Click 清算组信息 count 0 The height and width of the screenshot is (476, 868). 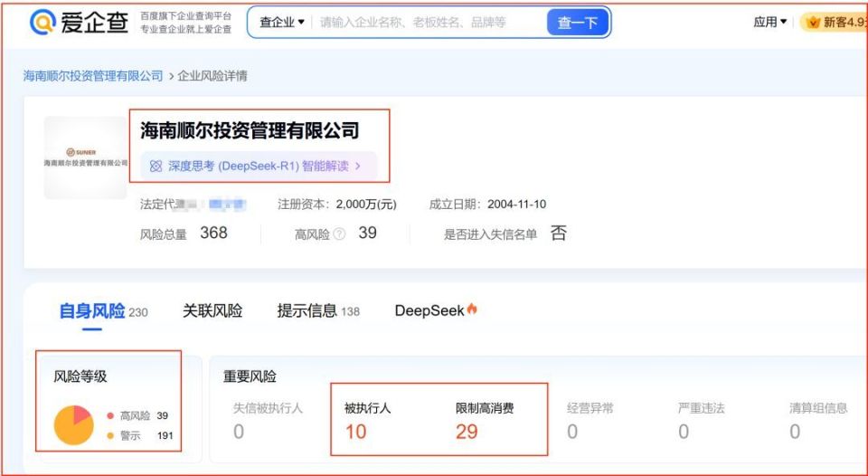(795, 431)
